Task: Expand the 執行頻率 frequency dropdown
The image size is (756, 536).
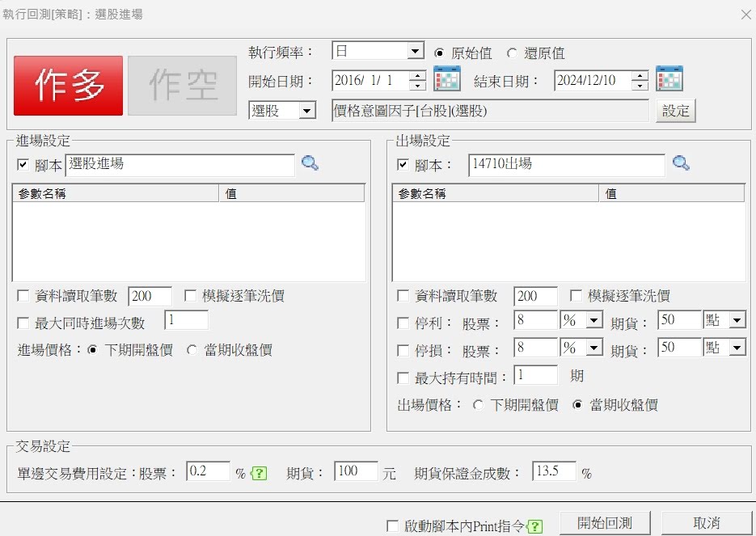Action: coord(416,51)
